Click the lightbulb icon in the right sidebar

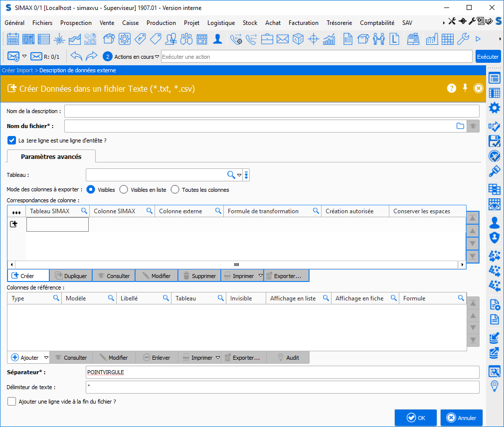(494, 386)
